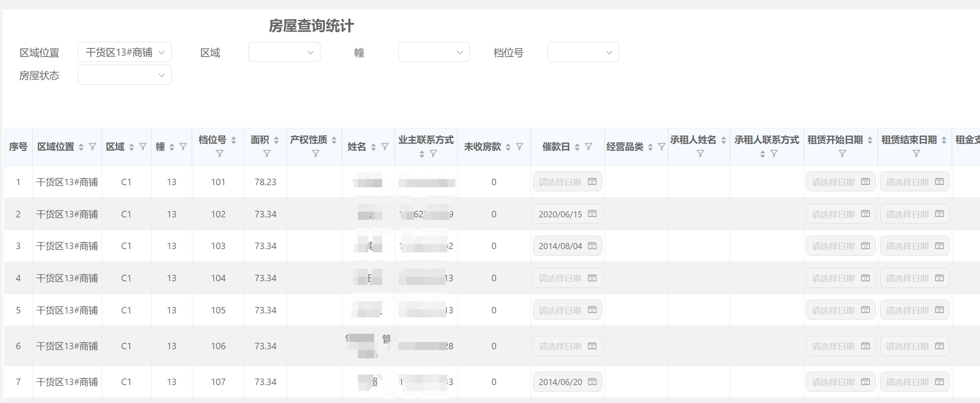Select 档位号 cell 105
980x403 pixels.
click(218, 310)
